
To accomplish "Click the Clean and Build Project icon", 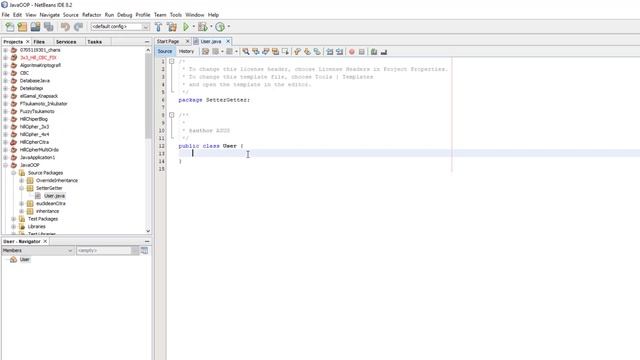I will 172,27.
